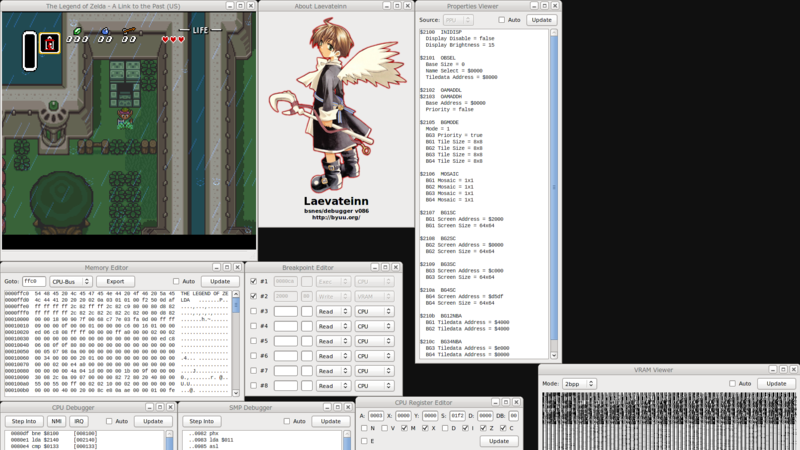This screenshot has height=450, width=800.
Task: Trigger the NMI button in CPU Debugger
Action: point(57,421)
